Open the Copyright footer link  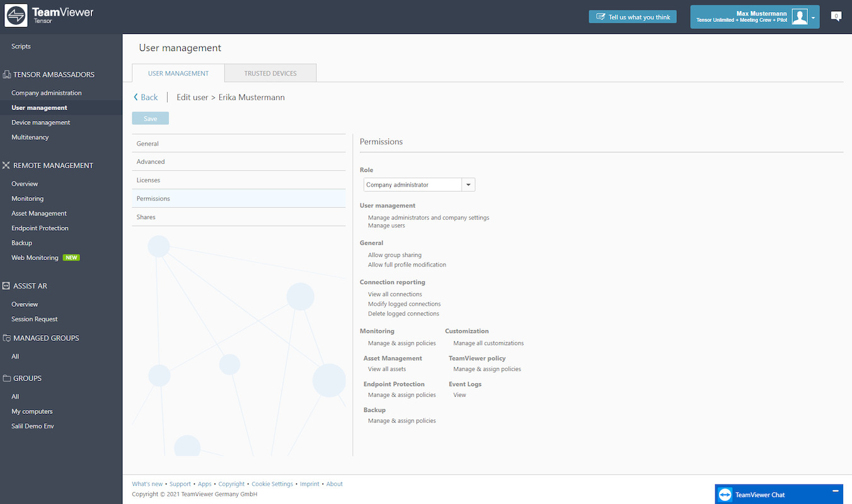point(231,484)
